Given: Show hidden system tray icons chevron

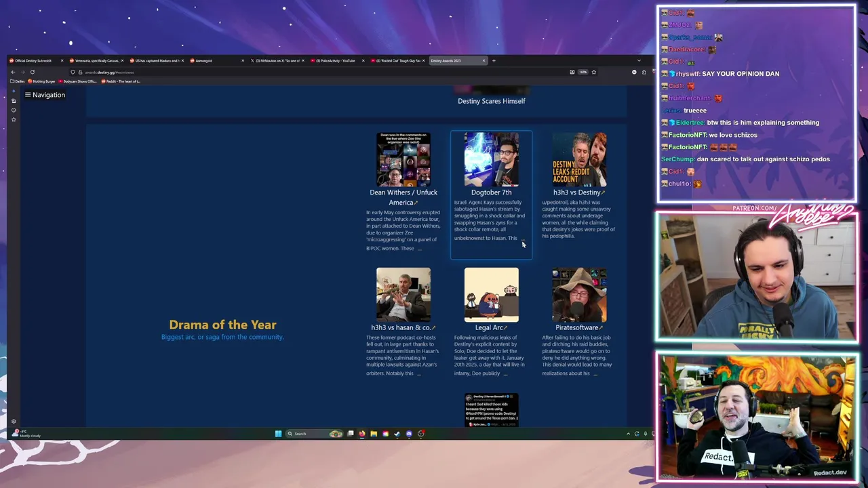Looking at the screenshot, I should point(628,434).
